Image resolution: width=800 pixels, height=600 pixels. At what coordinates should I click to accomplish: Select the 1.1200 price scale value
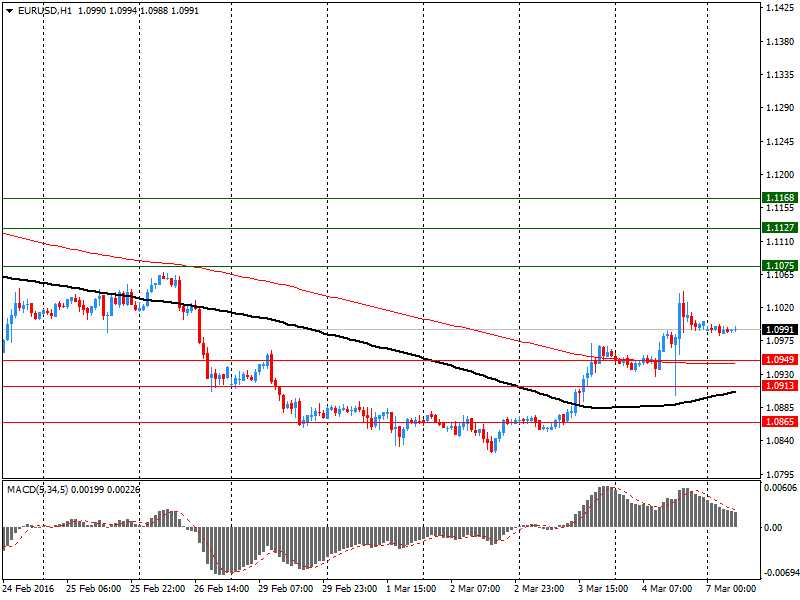(x=780, y=174)
